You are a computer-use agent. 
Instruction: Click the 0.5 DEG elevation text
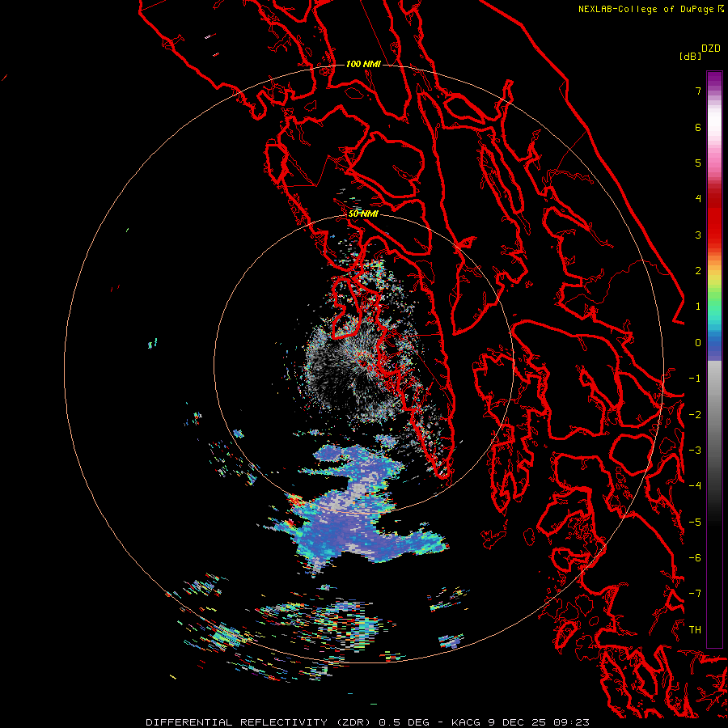[x=405, y=722]
